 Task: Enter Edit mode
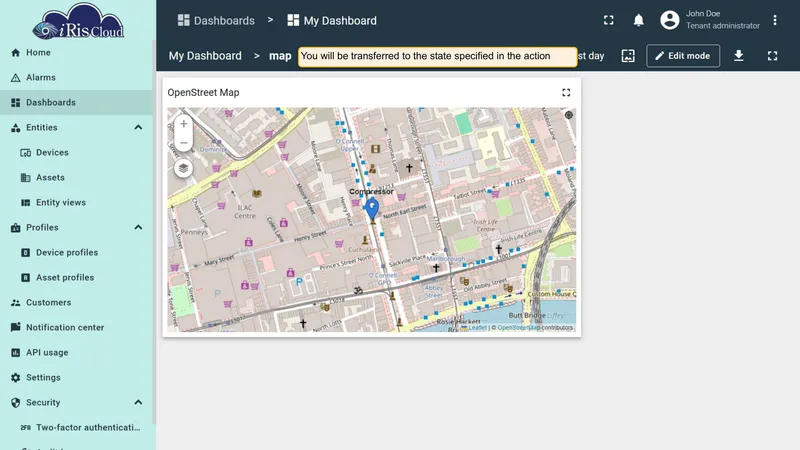click(683, 56)
